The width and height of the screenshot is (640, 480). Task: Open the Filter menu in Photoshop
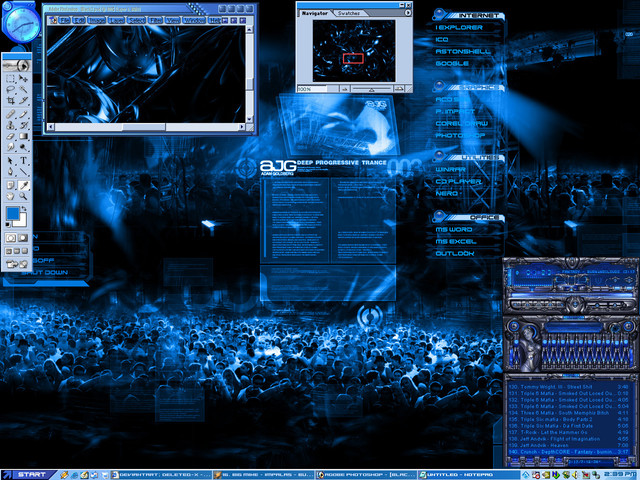(156, 20)
